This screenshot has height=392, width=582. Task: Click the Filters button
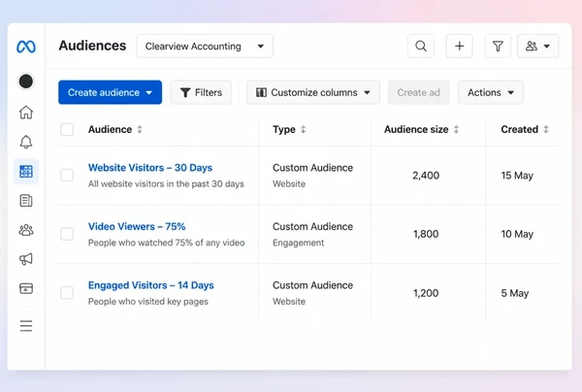coord(201,92)
